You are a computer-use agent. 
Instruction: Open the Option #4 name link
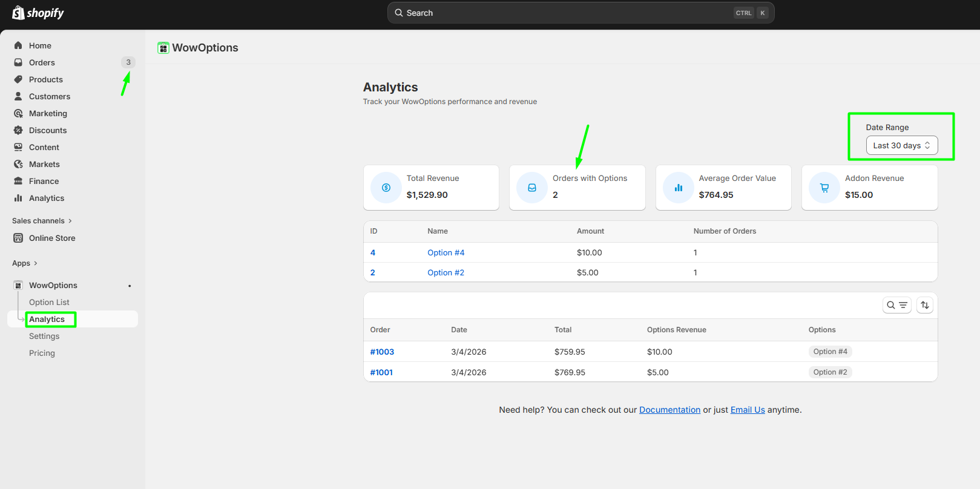[x=446, y=252]
